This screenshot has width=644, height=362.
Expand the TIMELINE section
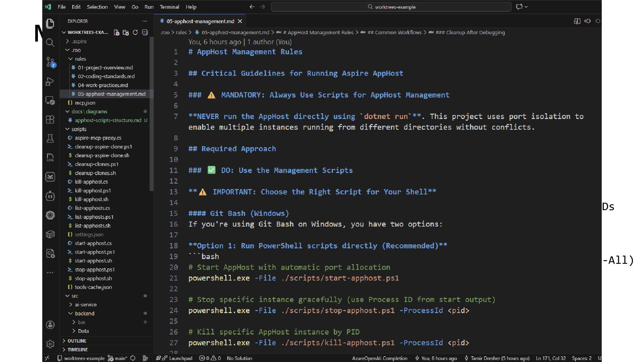point(77,350)
